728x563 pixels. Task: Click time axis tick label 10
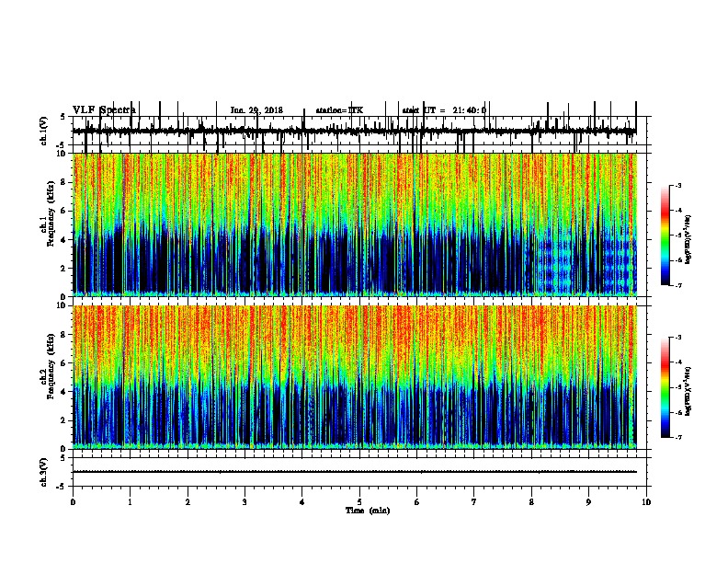[x=646, y=502]
